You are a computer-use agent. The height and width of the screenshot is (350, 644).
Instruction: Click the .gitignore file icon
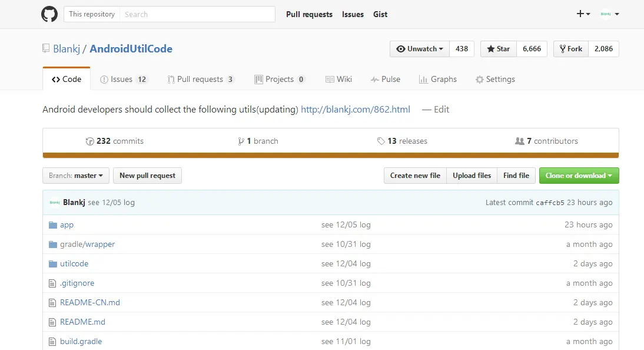click(x=53, y=283)
